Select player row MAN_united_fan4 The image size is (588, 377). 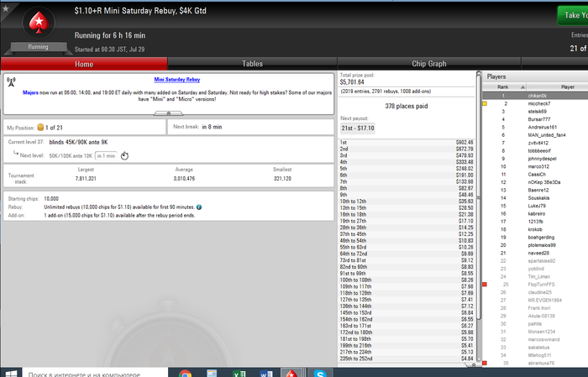[x=535, y=135]
